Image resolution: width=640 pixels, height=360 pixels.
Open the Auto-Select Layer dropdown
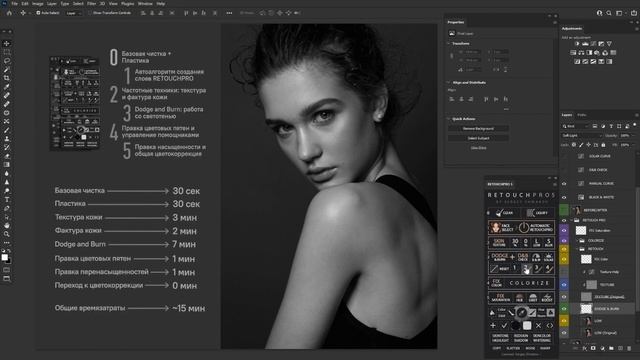pyautogui.click(x=74, y=13)
